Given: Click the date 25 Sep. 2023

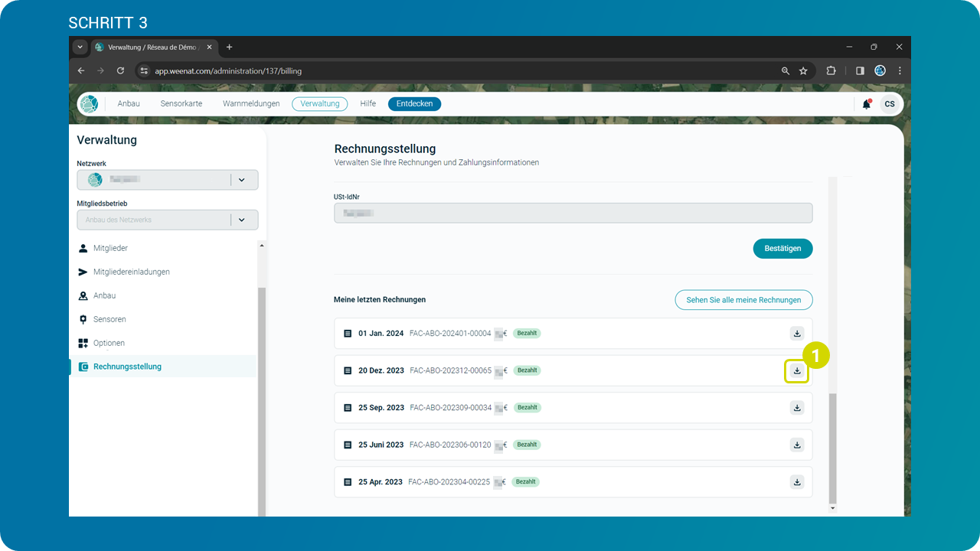Looking at the screenshot, I should click(381, 408).
